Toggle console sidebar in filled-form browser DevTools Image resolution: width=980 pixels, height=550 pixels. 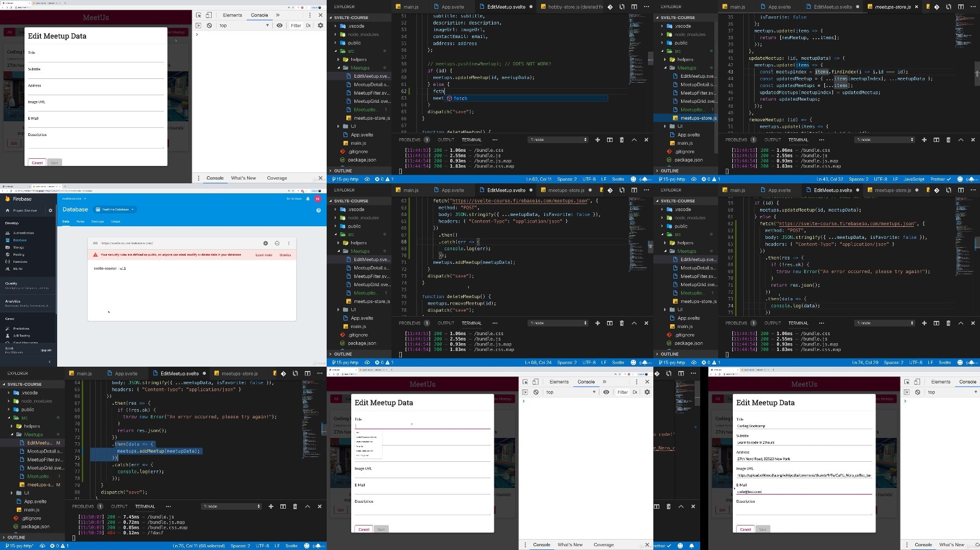(906, 392)
